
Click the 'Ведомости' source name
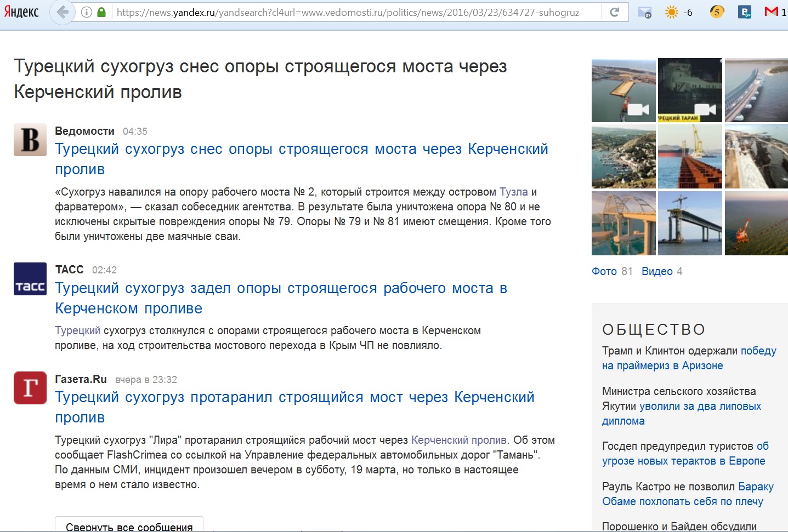click(84, 131)
